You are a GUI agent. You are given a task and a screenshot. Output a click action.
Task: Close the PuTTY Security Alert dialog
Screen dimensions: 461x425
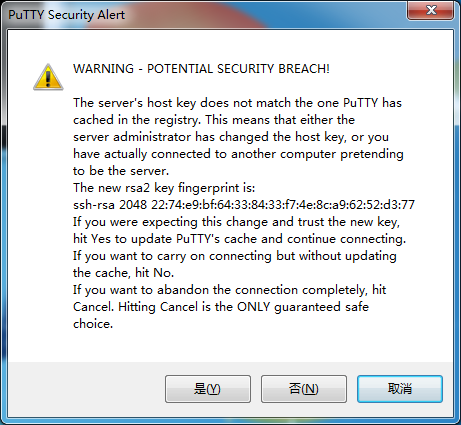click(430, 10)
